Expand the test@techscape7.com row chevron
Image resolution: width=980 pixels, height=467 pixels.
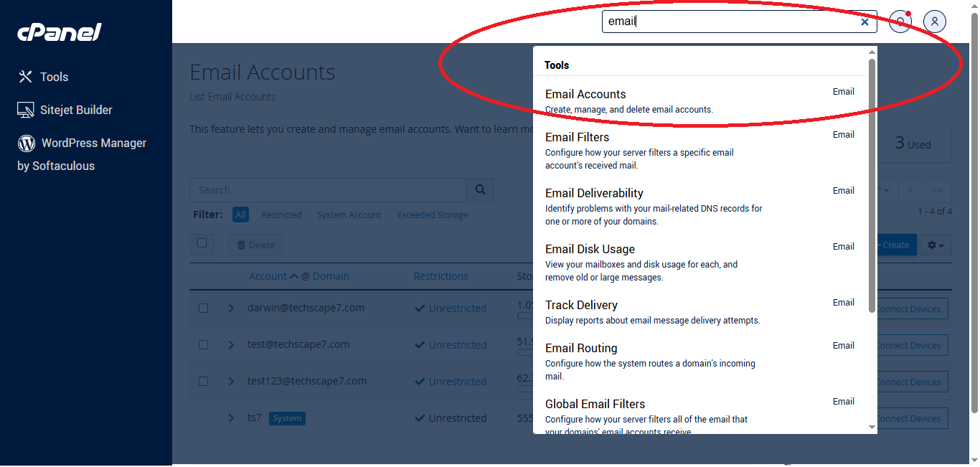[x=231, y=344]
